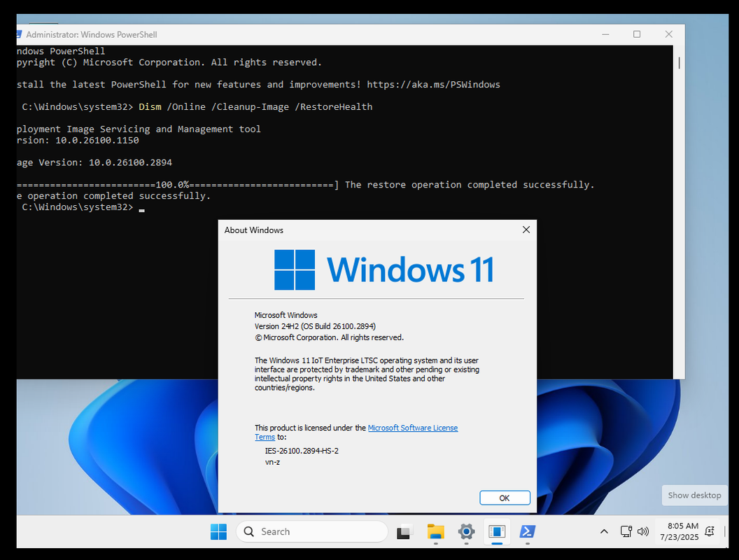Click 'IES-26100.2894-HS-2' licensee text
Screen dimensions: 739x560
click(302, 451)
